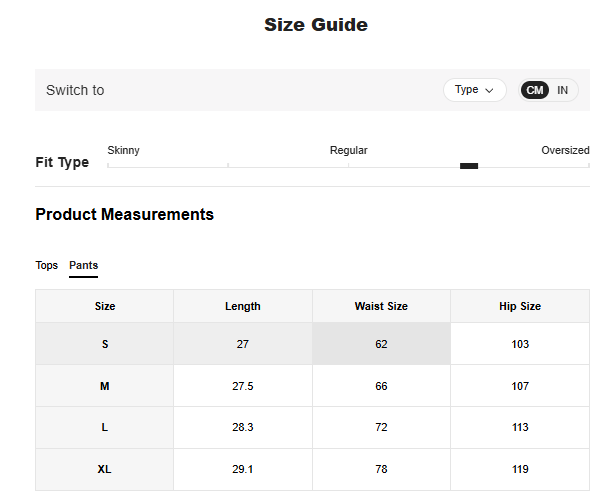The height and width of the screenshot is (495, 612).
Task: Switch units to IN
Action: coord(562,90)
